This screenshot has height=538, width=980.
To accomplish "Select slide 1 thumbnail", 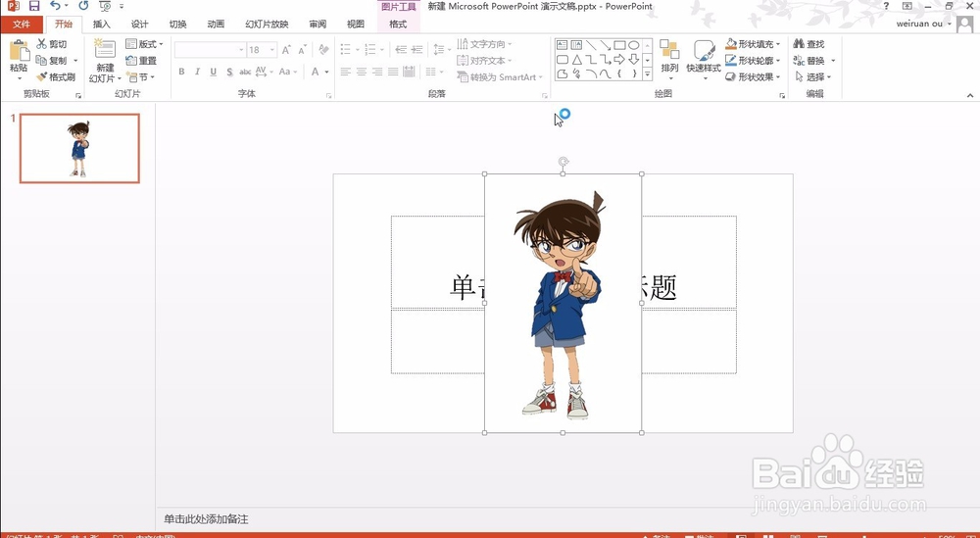I will [x=79, y=148].
